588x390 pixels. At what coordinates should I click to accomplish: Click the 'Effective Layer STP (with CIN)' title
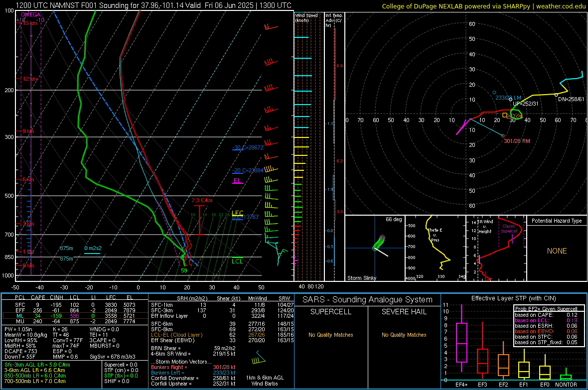tap(513, 298)
